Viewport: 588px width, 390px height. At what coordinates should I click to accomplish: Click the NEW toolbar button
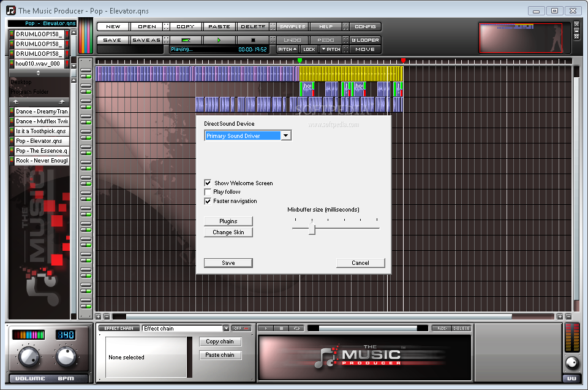[113, 26]
